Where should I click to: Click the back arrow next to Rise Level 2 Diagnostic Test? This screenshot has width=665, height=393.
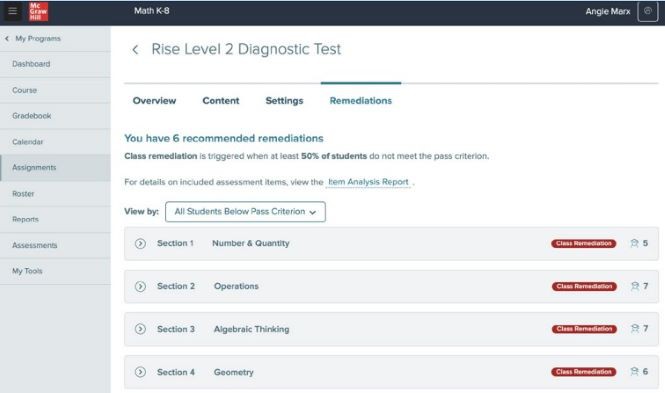coord(135,50)
